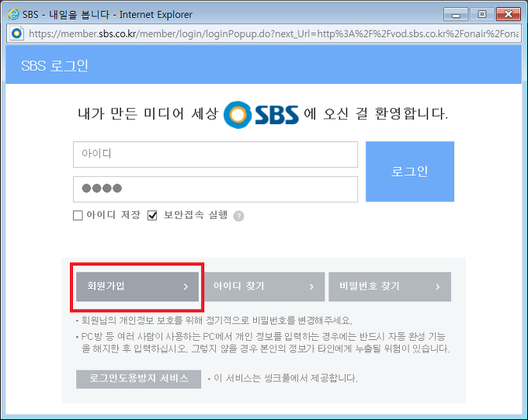Viewport: 528px width, 420px height.
Task: Click the SBS site favicon in address bar
Action: click(x=16, y=33)
